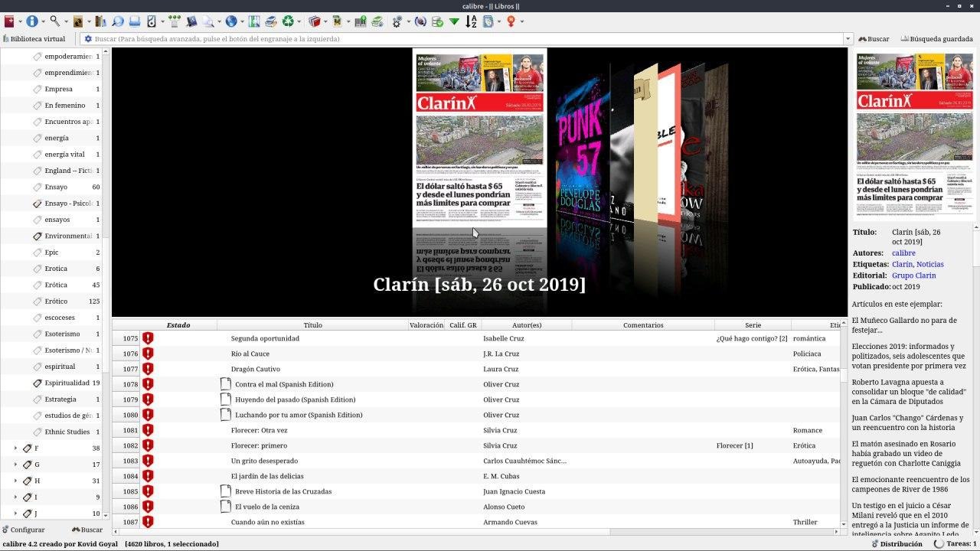Select the book 'Cuando aún no existías'
This screenshot has width=980, height=551.
click(267, 522)
